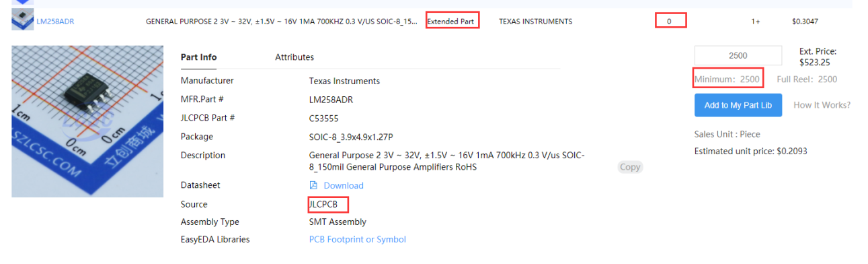Open the LM258ADR part link
The image size is (868, 264).
tap(55, 22)
